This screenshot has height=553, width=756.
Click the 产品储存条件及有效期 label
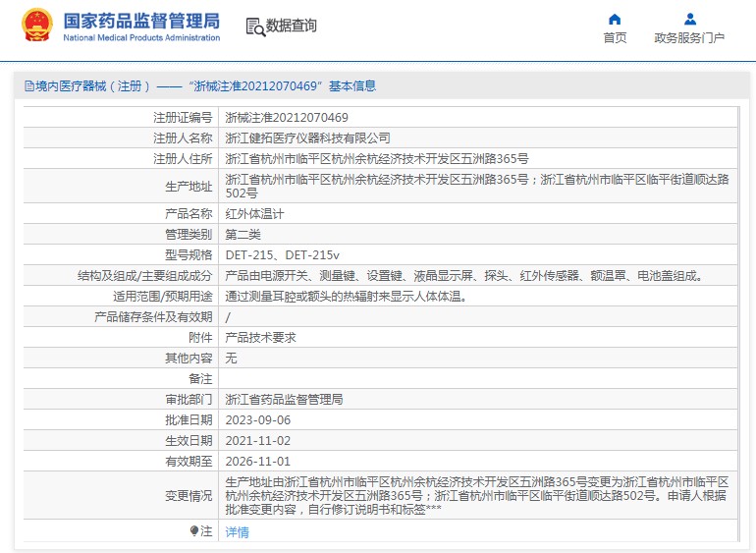click(153, 317)
